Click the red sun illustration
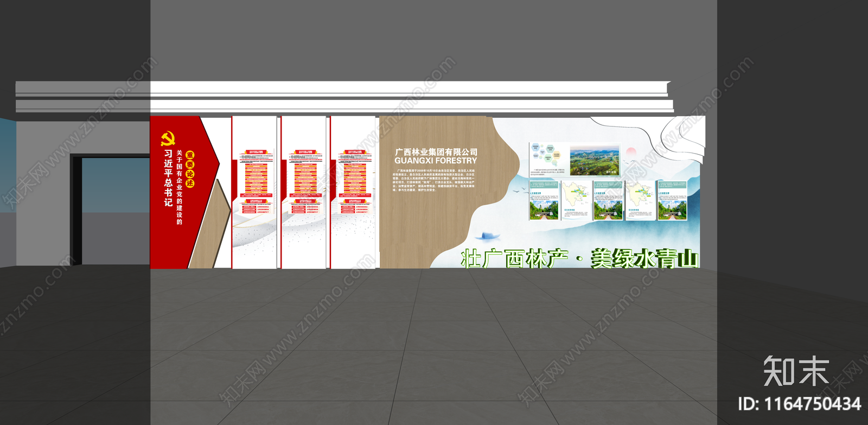The height and width of the screenshot is (425, 868). pyautogui.click(x=631, y=151)
